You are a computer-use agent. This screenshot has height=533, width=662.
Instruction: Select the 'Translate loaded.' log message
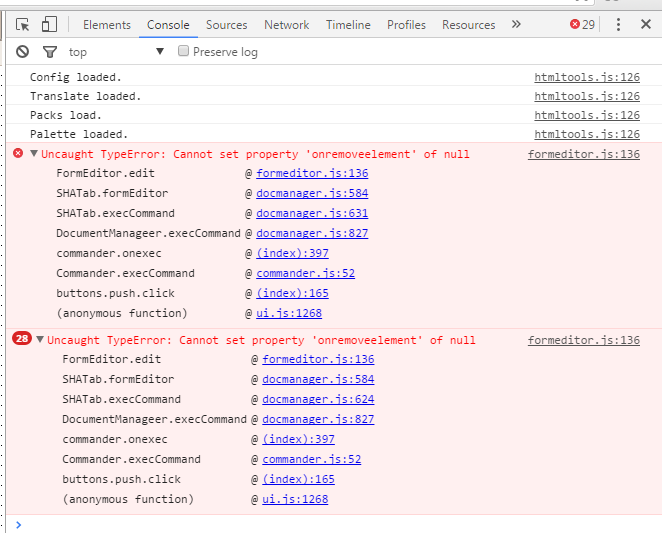point(85,96)
